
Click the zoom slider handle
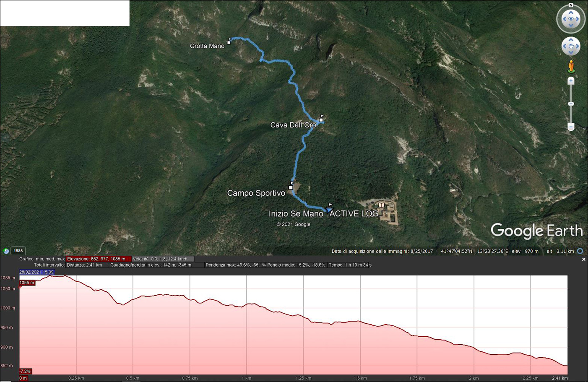tap(571, 104)
